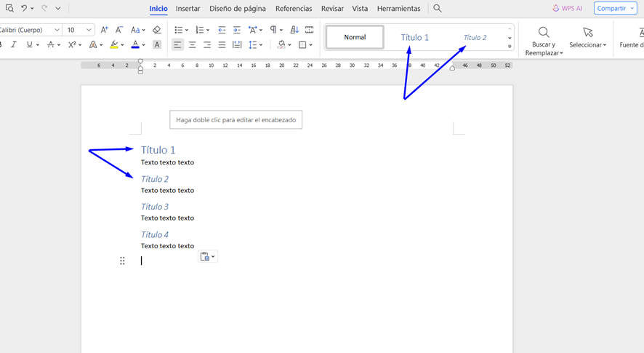Increase font size with A+ icon

pyautogui.click(x=105, y=30)
